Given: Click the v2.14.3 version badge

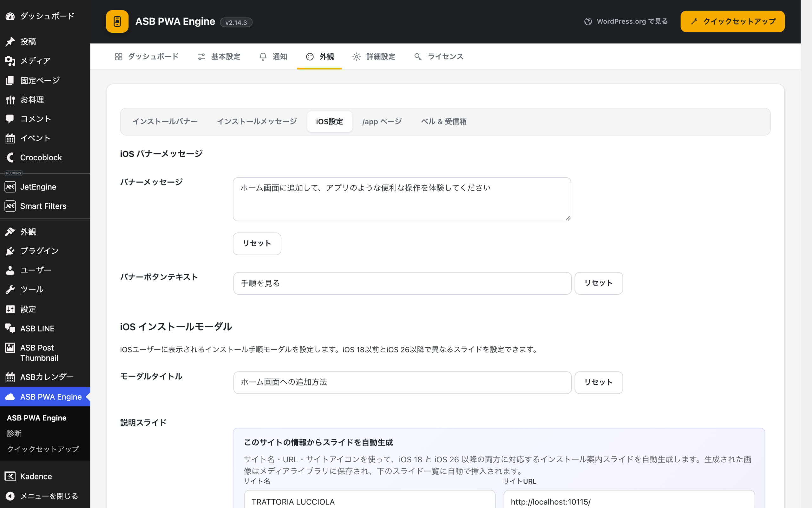Looking at the screenshot, I should tap(236, 23).
